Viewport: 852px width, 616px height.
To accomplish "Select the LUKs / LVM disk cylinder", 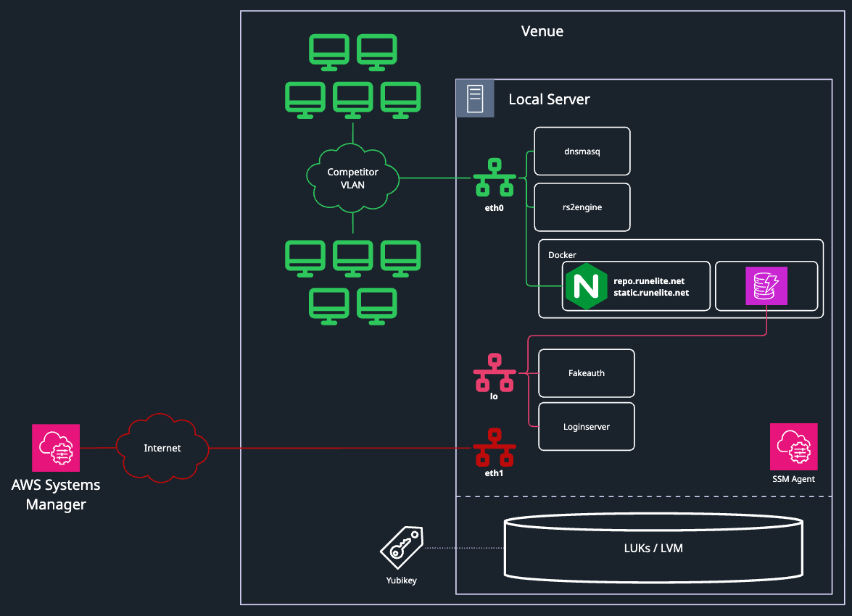I will 653,548.
